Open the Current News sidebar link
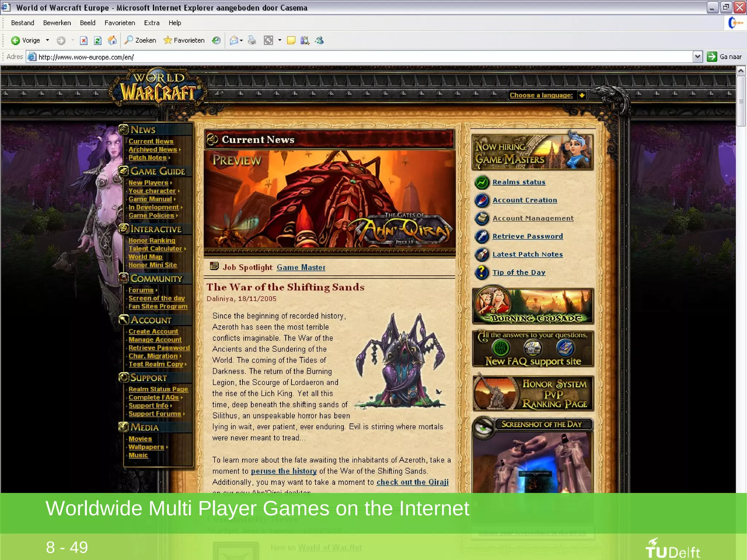 pyautogui.click(x=151, y=141)
